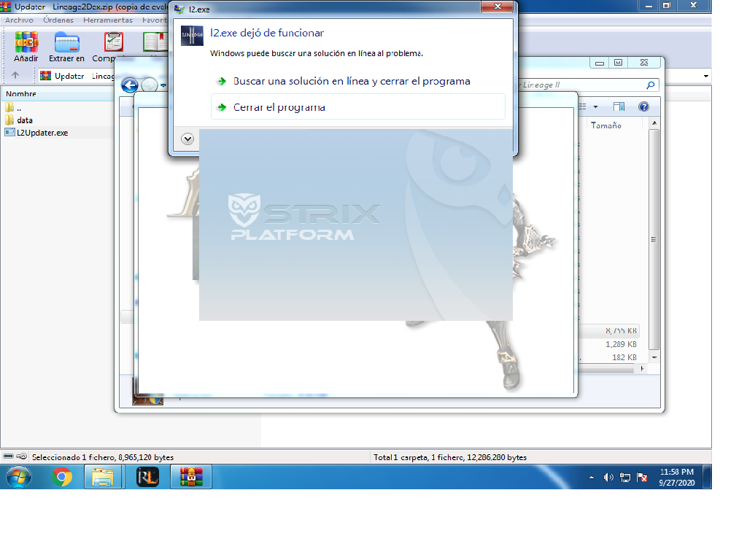Click the Nombre column header
This screenshot has width=747, height=560.
21,94
